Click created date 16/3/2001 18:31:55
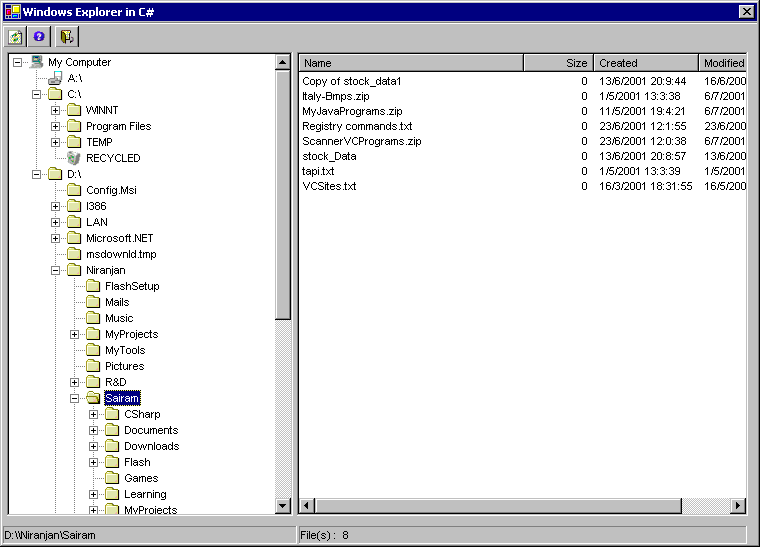This screenshot has width=760, height=547. click(646, 186)
